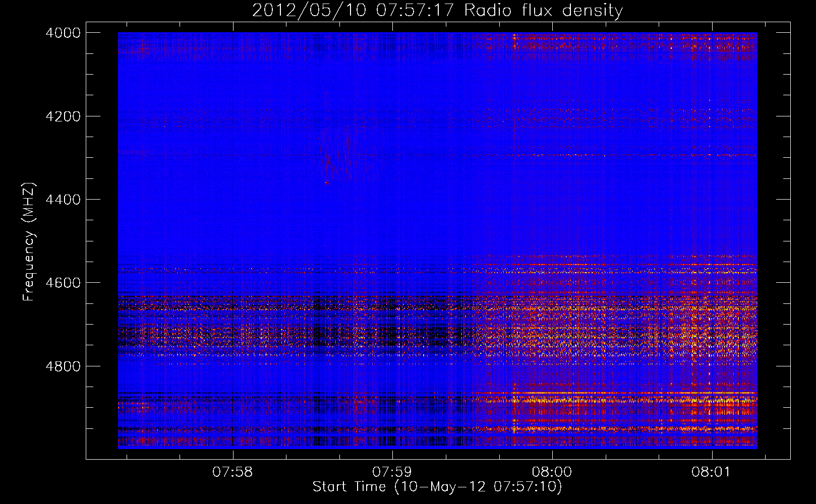The image size is (816, 504).
Task: Click the '07:59' time axis label
Action: coord(392,472)
